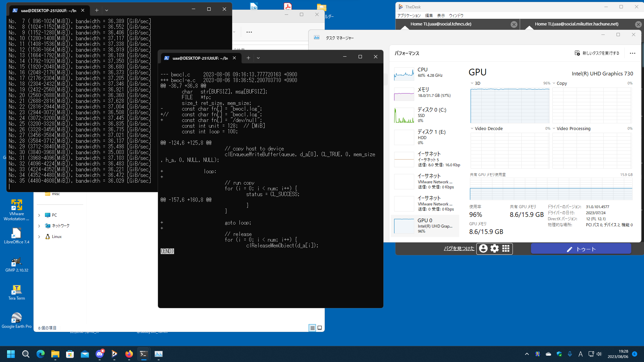Image resolution: width=644 pixels, height=362 pixels.
Task: Click the トゥート post button
Action: [x=581, y=249]
